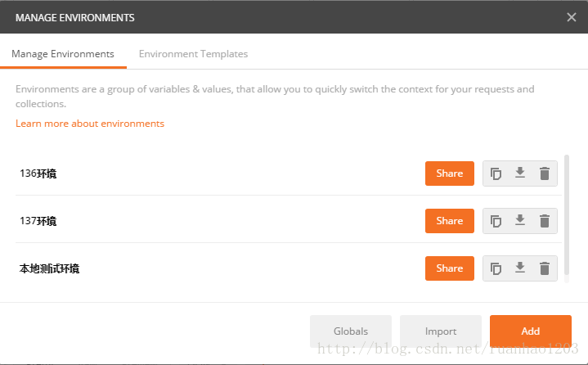Share the 本地测试环境 environment

450,268
